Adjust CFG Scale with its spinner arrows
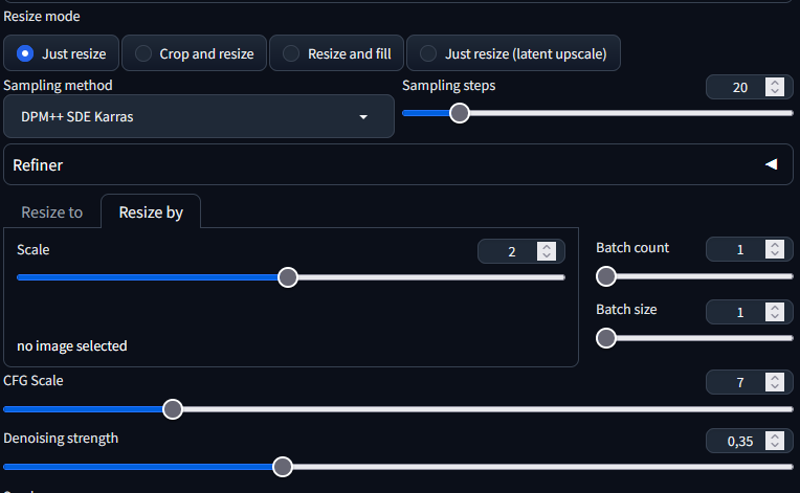This screenshot has width=800, height=493. (774, 382)
